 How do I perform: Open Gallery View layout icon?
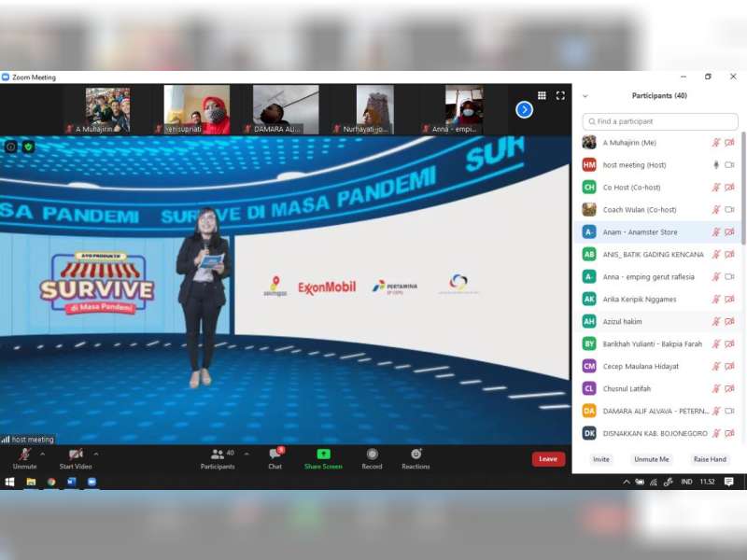543,94
